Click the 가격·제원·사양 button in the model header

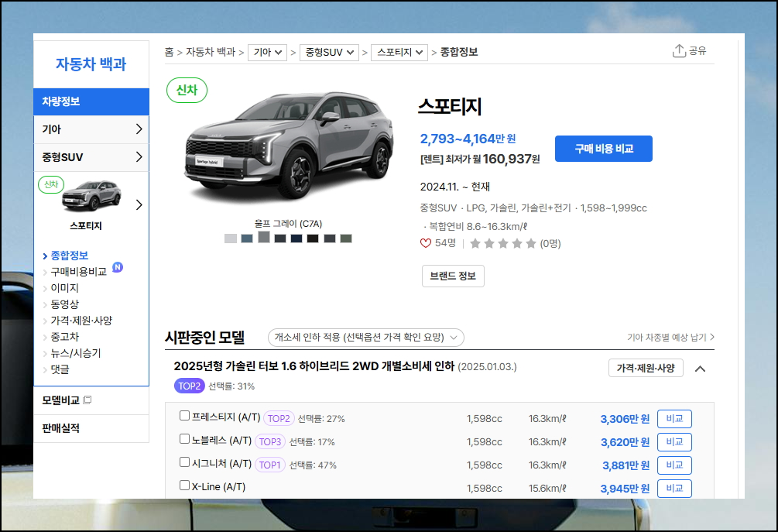click(x=646, y=368)
